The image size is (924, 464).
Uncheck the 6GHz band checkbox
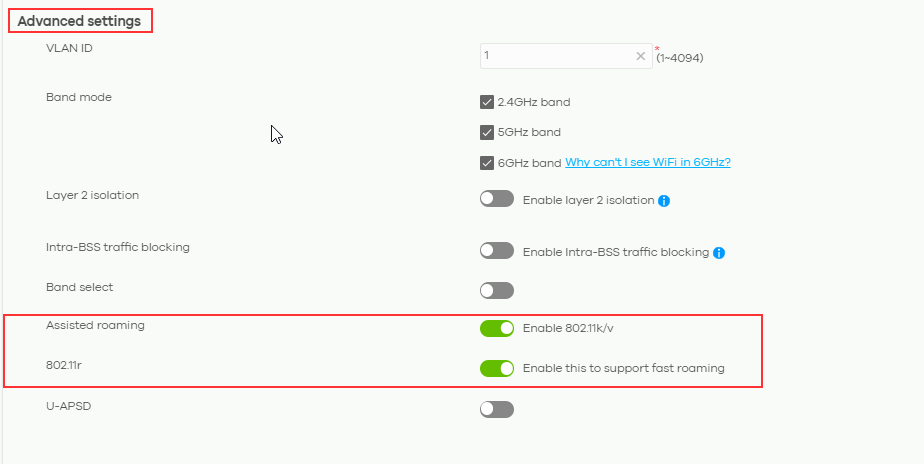click(487, 163)
